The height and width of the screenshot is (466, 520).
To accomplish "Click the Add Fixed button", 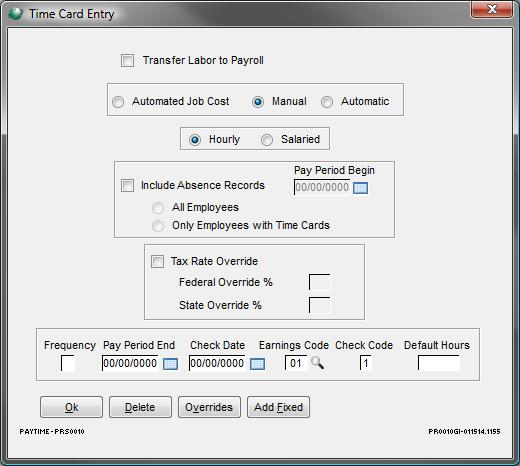I will tap(278, 407).
